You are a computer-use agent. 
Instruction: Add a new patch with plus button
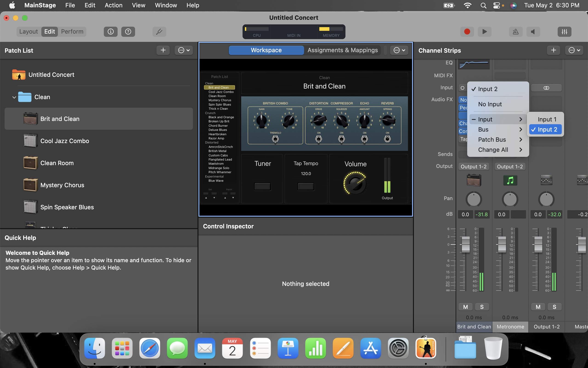coord(163,50)
